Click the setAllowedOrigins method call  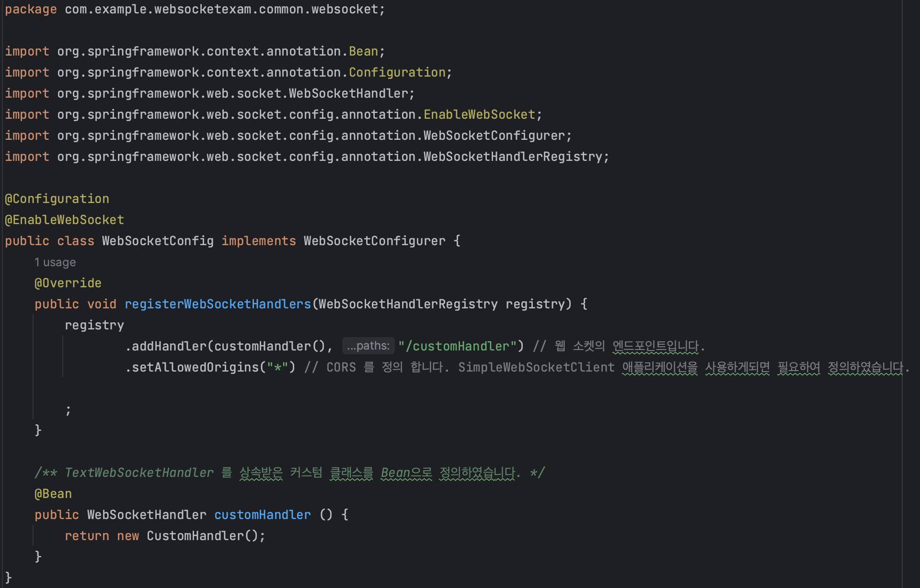(195, 367)
